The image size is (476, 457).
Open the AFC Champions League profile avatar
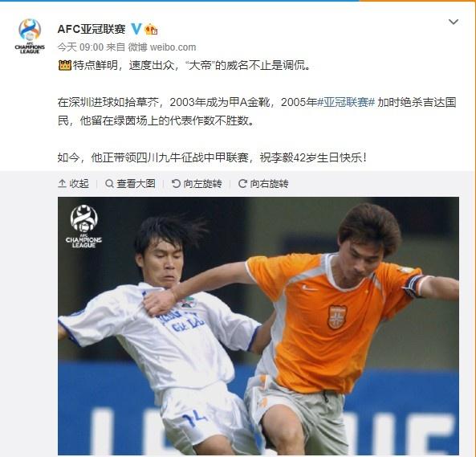[30, 36]
